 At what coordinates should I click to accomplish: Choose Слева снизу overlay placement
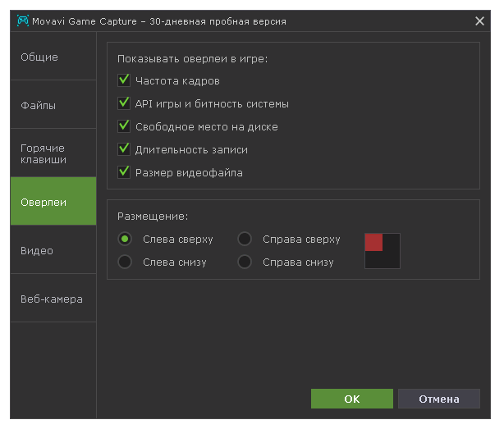[x=125, y=262]
